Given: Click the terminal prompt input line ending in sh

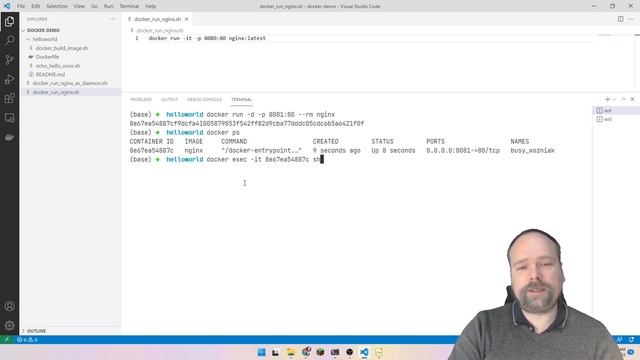Looking at the screenshot, I should 227,160.
